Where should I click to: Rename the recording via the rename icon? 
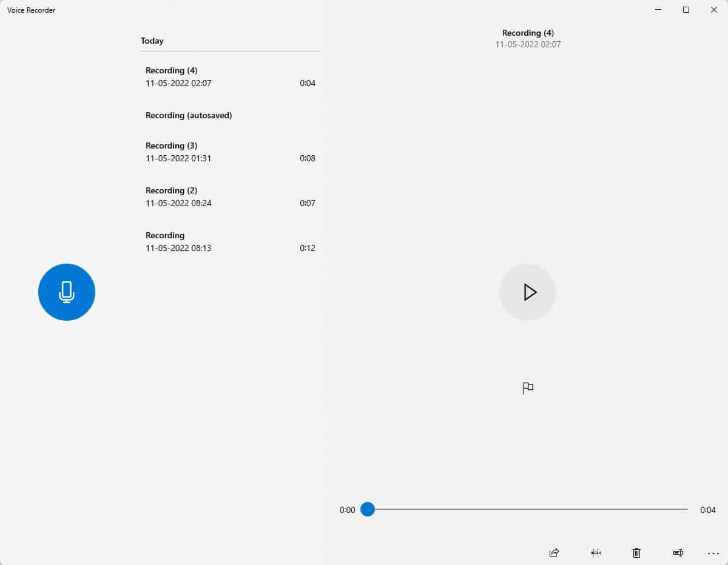pos(678,553)
